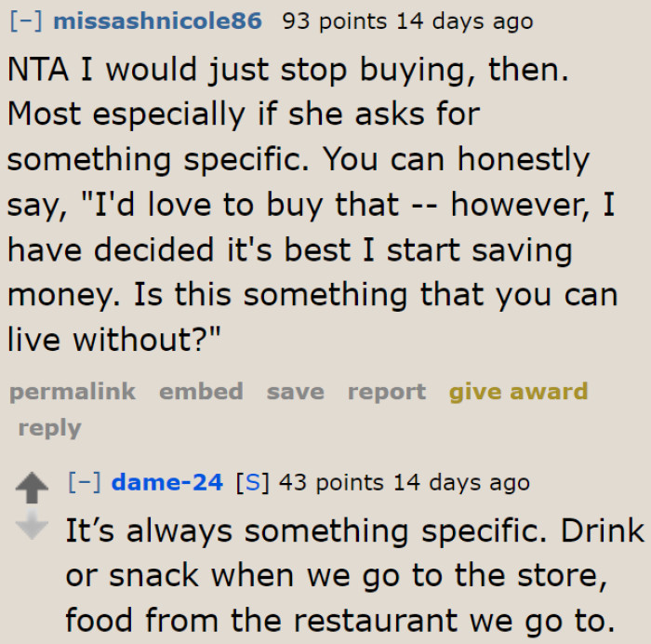Report the missashnicole86 comment
The width and height of the screenshot is (651, 644).
(386, 392)
